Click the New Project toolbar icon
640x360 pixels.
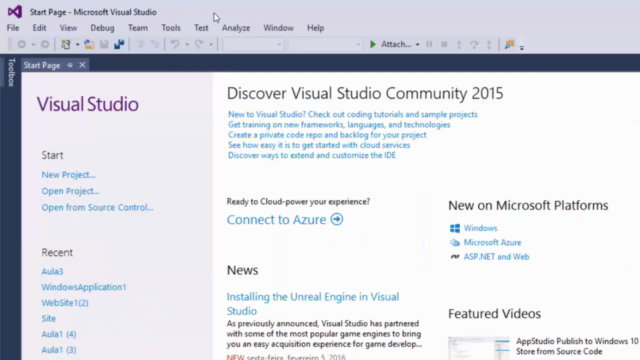pyautogui.click(x=66, y=44)
